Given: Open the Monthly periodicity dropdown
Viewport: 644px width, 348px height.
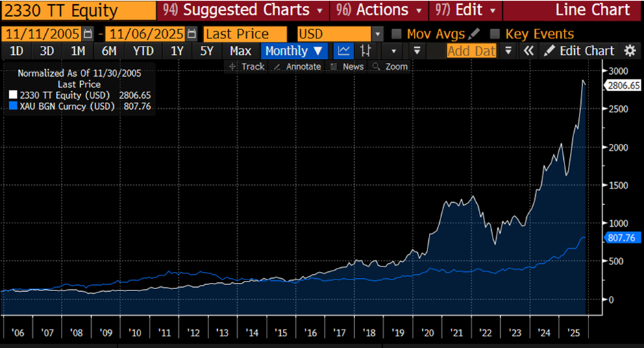Looking at the screenshot, I should pos(295,50).
